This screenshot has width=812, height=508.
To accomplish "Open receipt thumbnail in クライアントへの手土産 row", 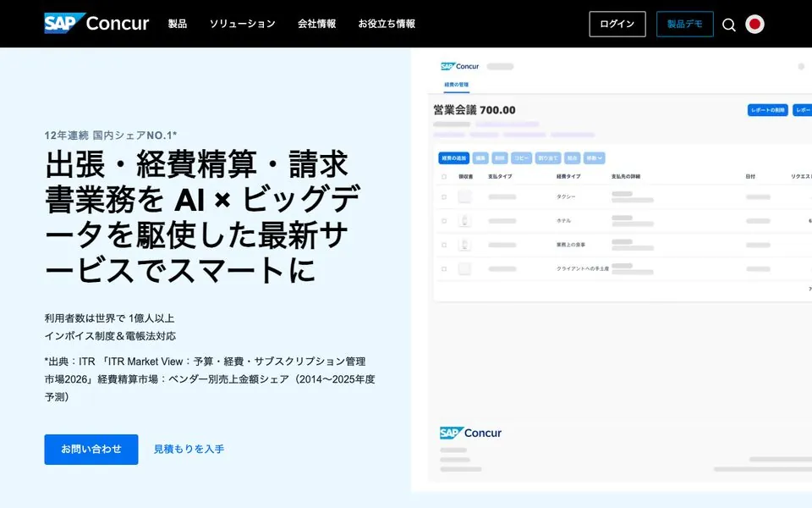I will tap(464, 269).
